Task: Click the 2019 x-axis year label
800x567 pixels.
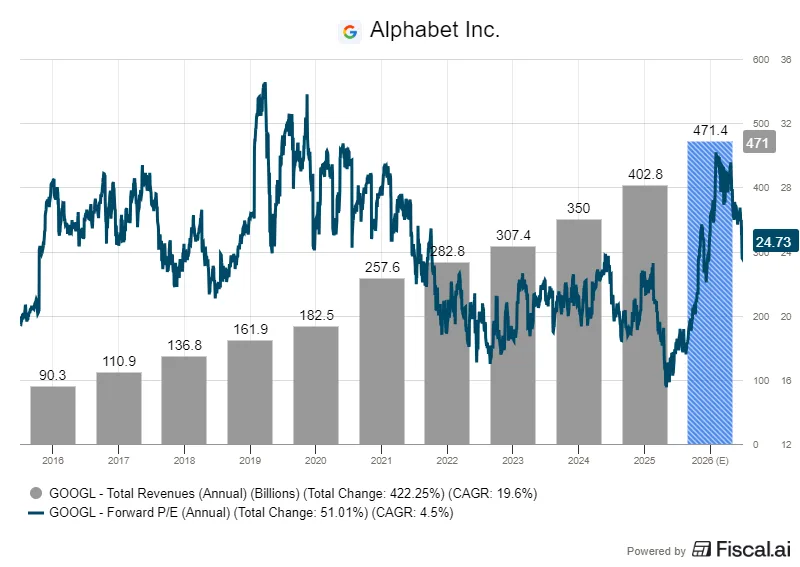Action: point(250,460)
